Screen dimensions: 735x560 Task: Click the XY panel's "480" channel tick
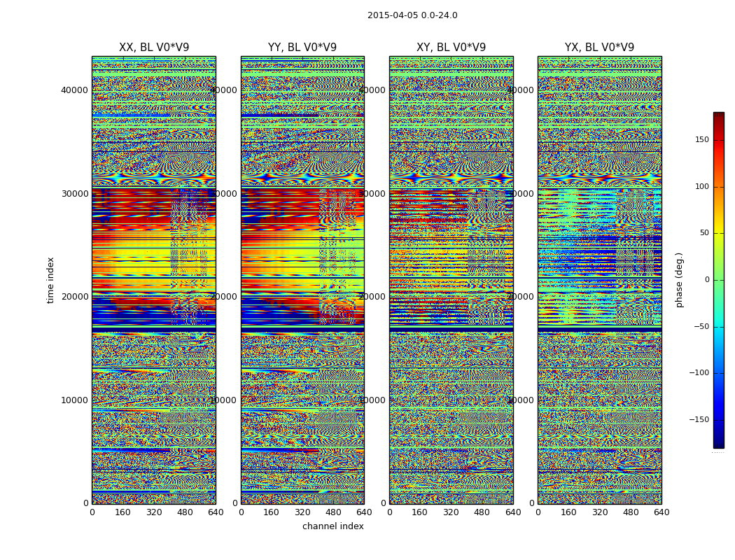coord(482,512)
